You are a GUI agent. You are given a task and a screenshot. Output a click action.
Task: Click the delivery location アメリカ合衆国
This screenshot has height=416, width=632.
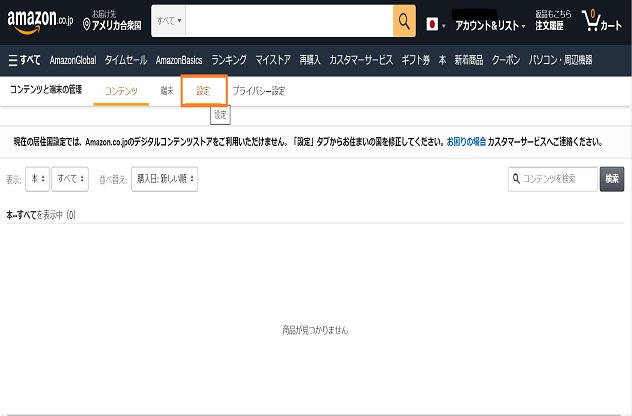[112, 21]
